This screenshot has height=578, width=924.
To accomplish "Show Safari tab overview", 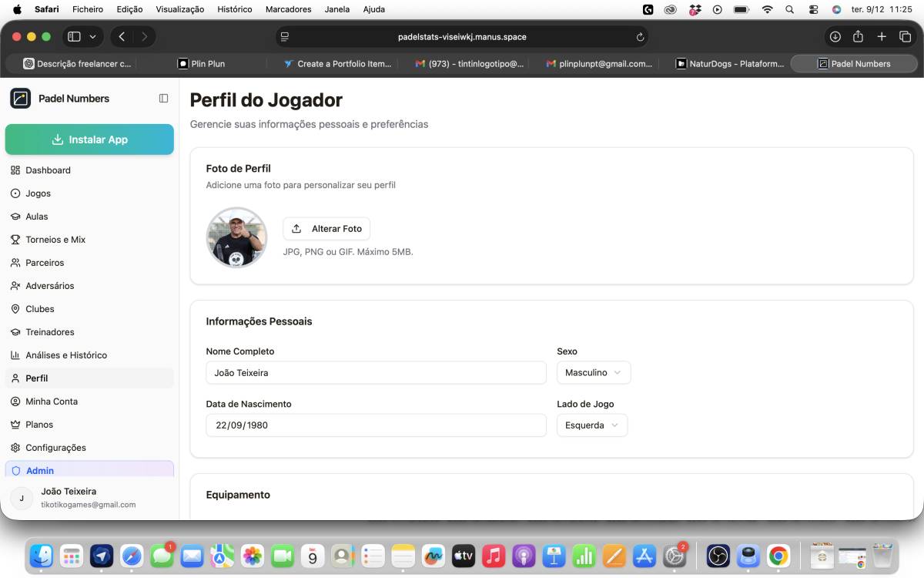I will click(x=905, y=36).
